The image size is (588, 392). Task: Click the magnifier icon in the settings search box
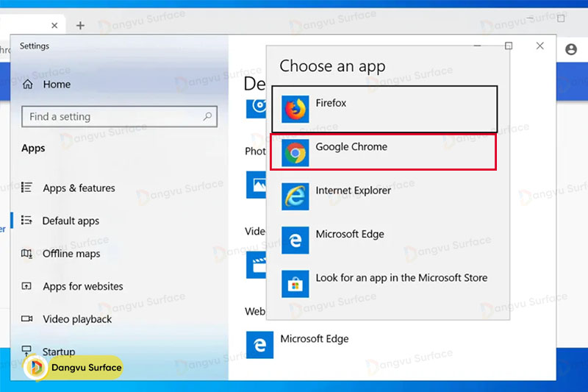[x=208, y=116]
